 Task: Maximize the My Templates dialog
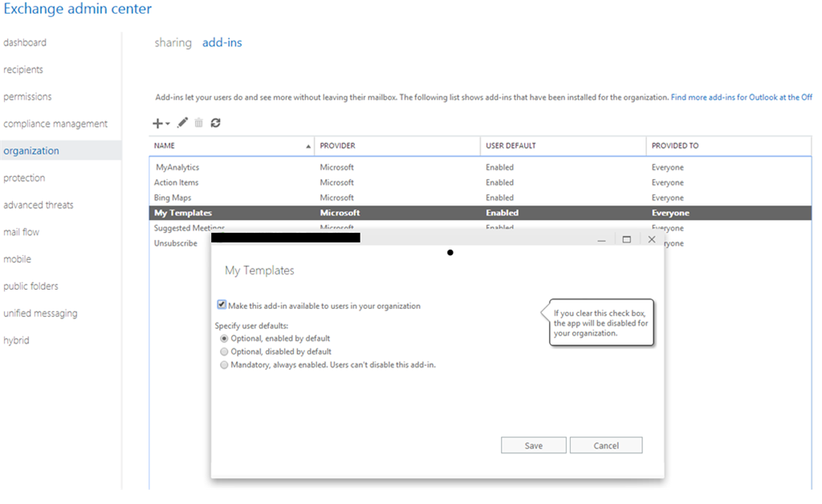tap(626, 239)
